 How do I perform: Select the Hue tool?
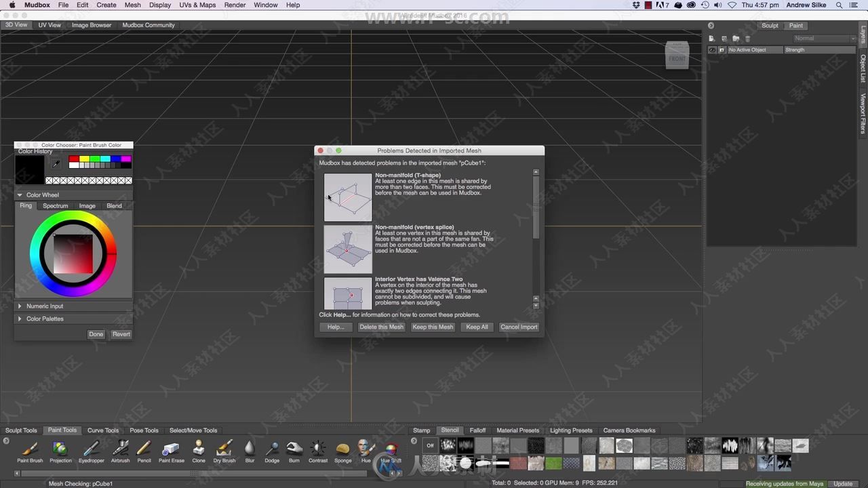tap(366, 451)
